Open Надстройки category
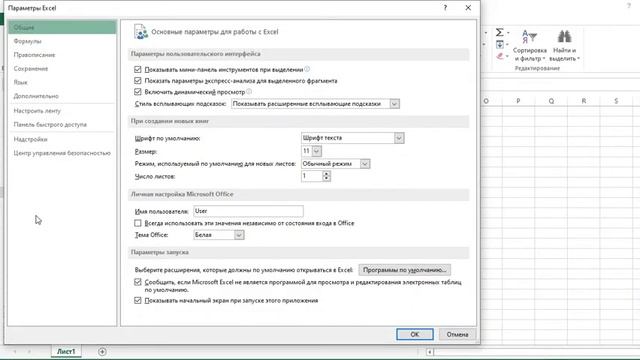This screenshot has width=640, height=360. 62,139
